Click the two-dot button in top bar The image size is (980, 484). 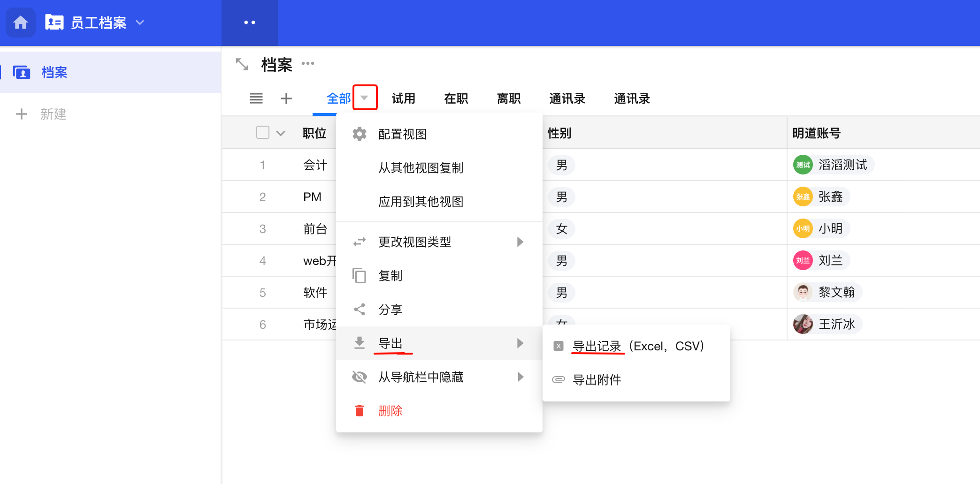250,23
